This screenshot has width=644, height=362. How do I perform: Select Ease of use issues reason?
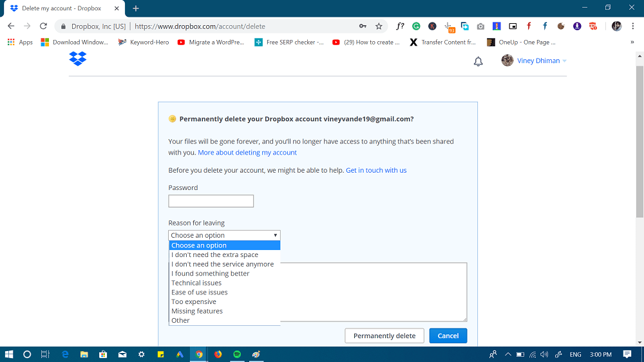pos(225,292)
